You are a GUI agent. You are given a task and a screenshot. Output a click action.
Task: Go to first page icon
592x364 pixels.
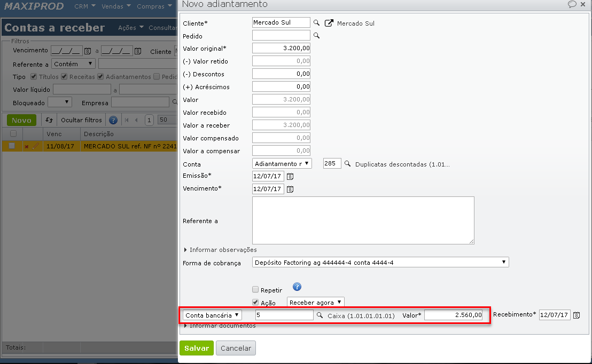tap(127, 120)
